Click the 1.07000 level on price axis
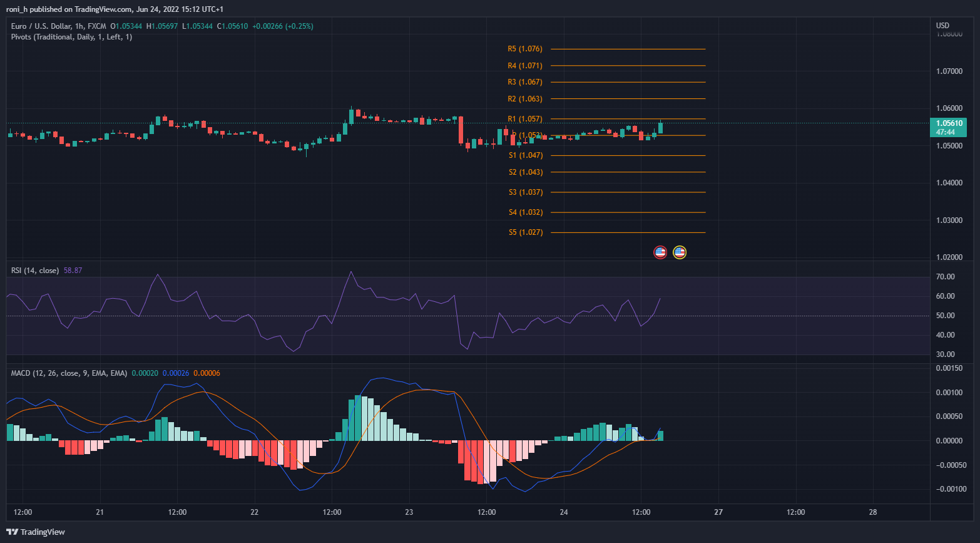The height and width of the screenshot is (543, 980). tap(949, 71)
